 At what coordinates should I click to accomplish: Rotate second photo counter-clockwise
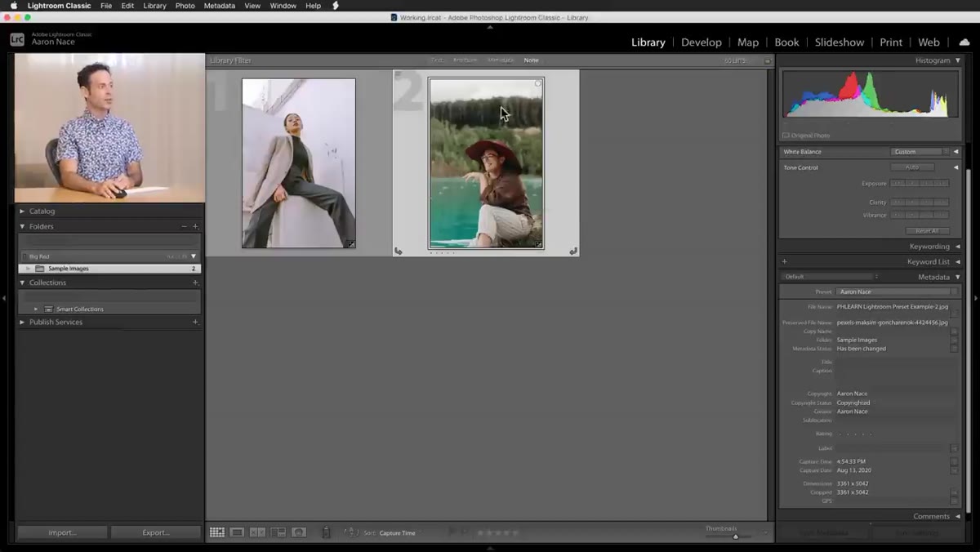pos(399,252)
